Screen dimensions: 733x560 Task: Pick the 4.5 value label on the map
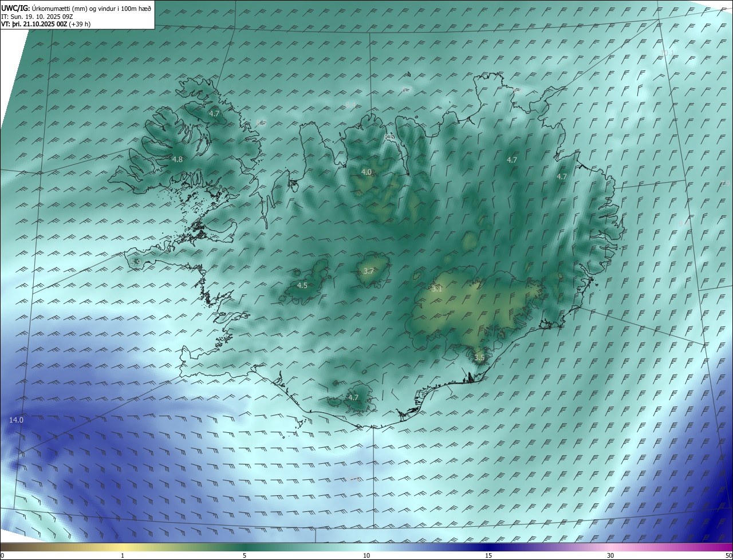click(302, 285)
